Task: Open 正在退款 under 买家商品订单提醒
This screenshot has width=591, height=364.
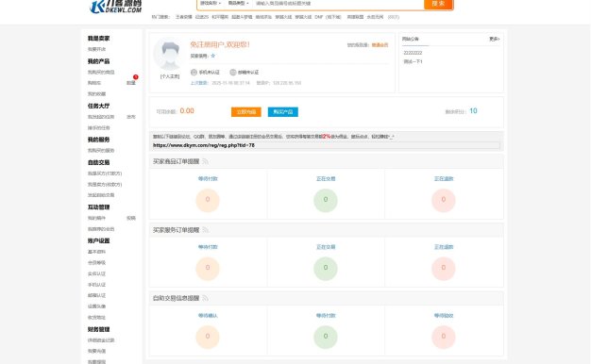Action: tap(444, 179)
